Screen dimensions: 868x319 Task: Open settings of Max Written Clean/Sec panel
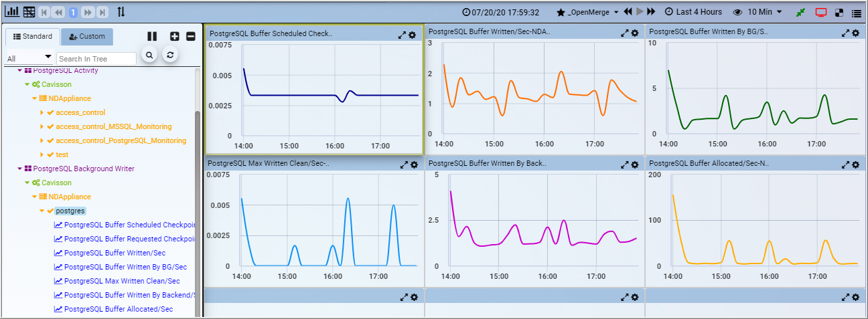414,165
